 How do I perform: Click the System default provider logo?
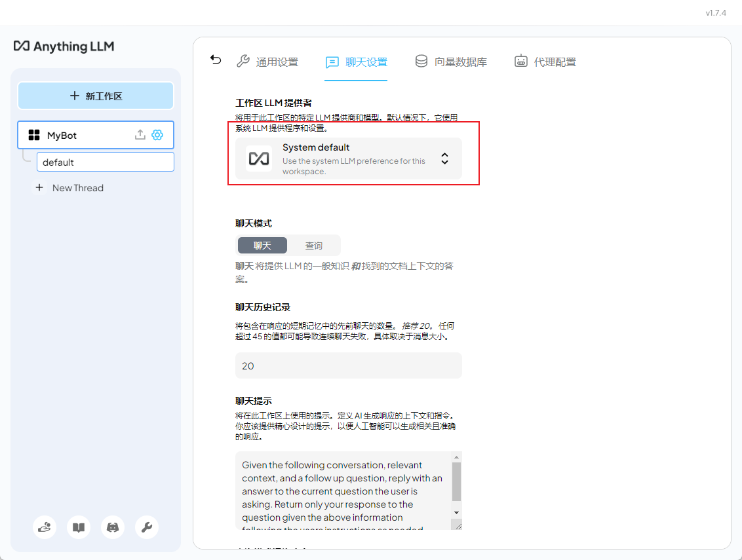tap(259, 159)
